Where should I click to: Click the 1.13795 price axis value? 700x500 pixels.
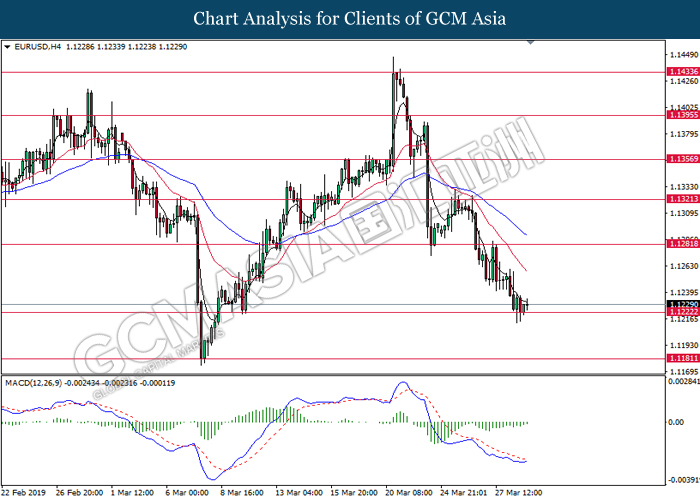point(684,134)
